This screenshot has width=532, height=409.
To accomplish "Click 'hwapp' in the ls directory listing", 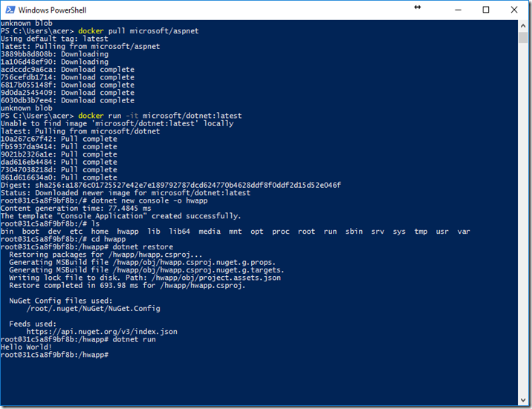I will (x=128, y=232).
